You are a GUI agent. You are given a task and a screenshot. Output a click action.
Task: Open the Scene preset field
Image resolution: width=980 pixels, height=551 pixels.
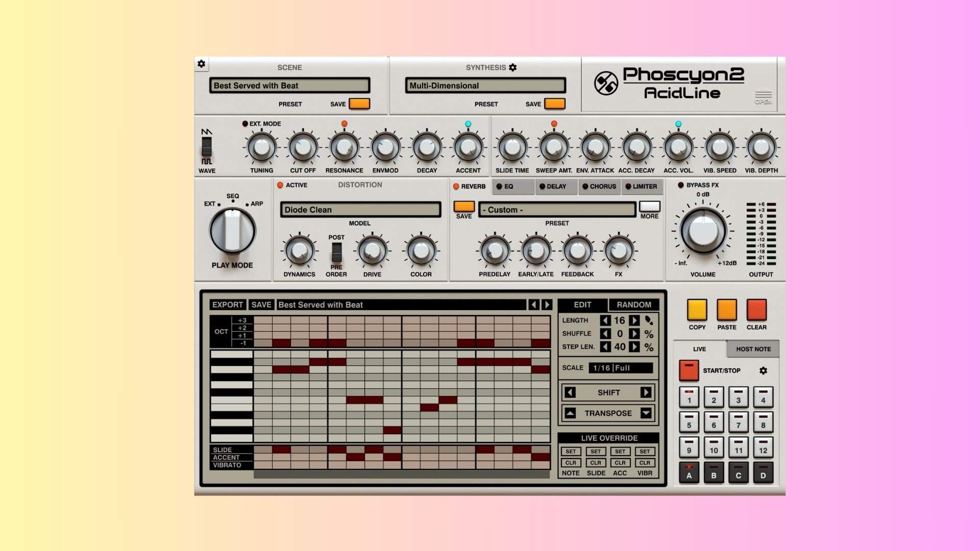tap(289, 86)
